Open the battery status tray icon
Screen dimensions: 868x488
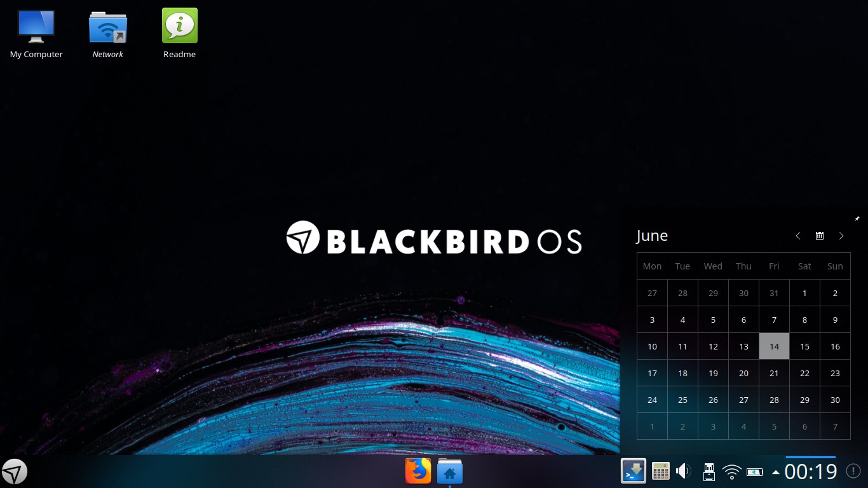pos(755,472)
